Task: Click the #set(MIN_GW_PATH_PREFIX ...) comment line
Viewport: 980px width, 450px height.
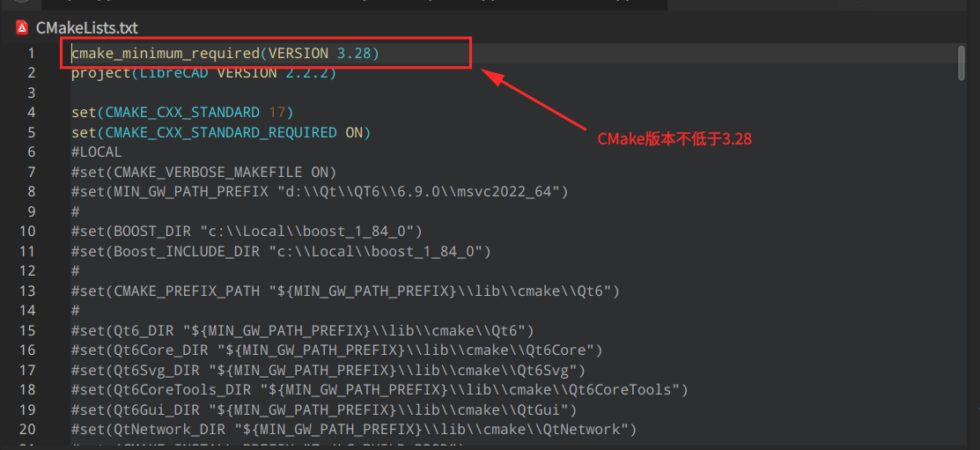Action: click(x=320, y=192)
